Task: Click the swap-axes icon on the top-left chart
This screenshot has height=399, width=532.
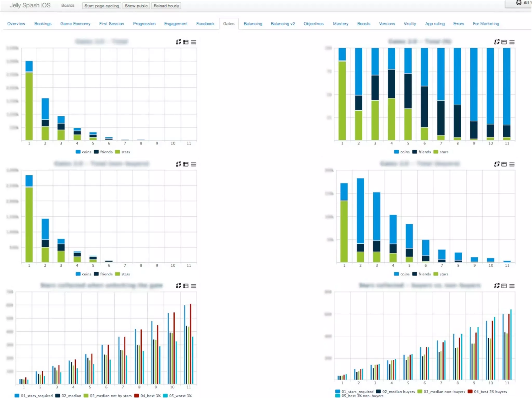Action: [x=178, y=42]
